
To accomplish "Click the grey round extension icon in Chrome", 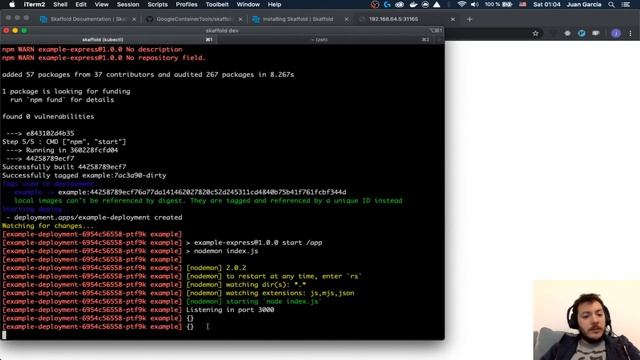I will (x=567, y=33).
